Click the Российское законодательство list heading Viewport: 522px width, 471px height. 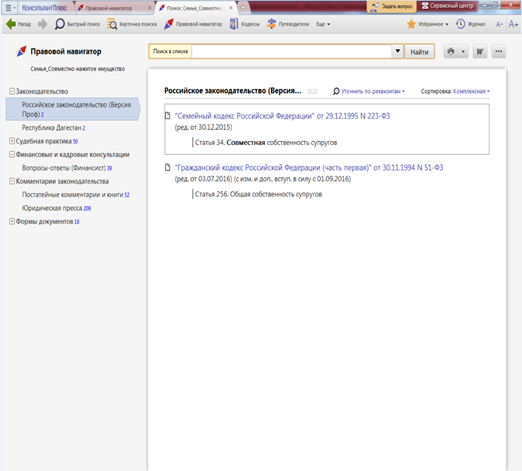[x=233, y=91]
